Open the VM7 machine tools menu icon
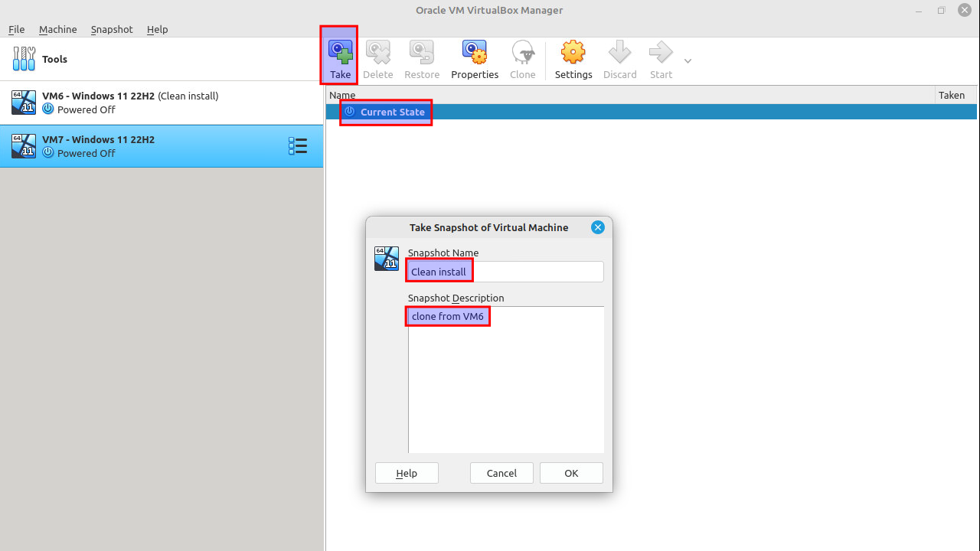The height and width of the screenshot is (551, 980). tap(298, 145)
